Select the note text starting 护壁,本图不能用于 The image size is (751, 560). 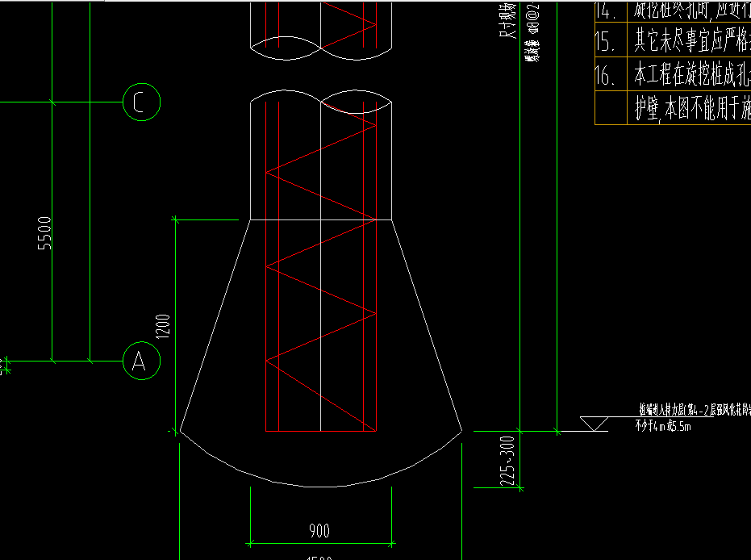693,109
